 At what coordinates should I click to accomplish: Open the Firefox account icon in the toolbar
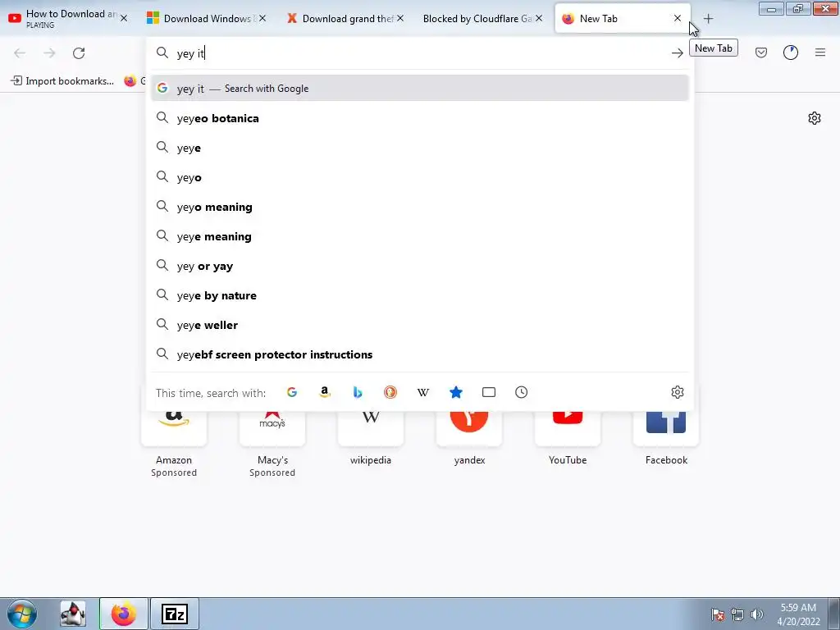[x=791, y=52]
